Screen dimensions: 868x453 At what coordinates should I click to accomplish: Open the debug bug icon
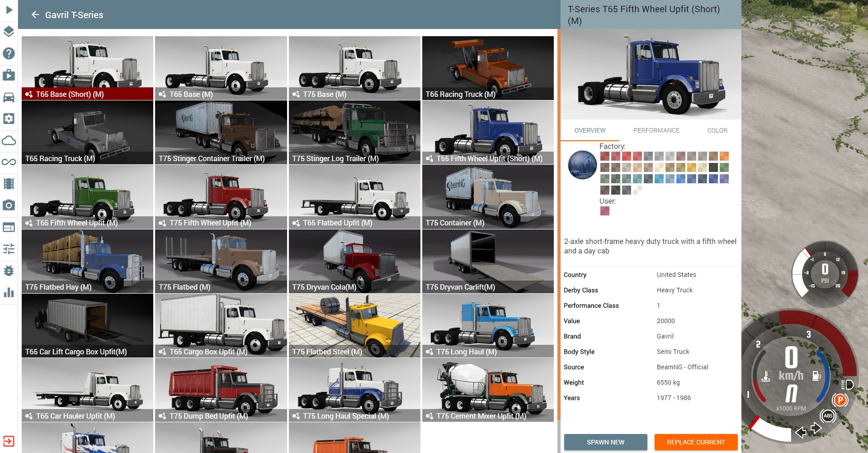click(9, 271)
